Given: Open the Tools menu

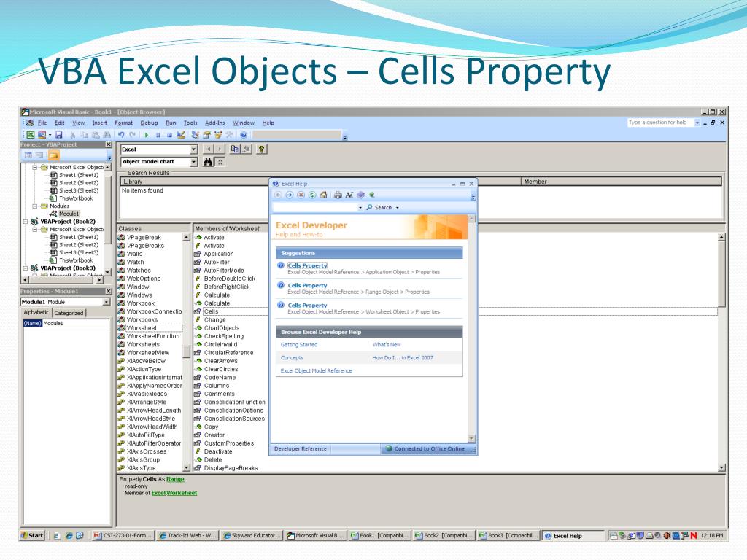Looking at the screenshot, I should coord(190,122).
